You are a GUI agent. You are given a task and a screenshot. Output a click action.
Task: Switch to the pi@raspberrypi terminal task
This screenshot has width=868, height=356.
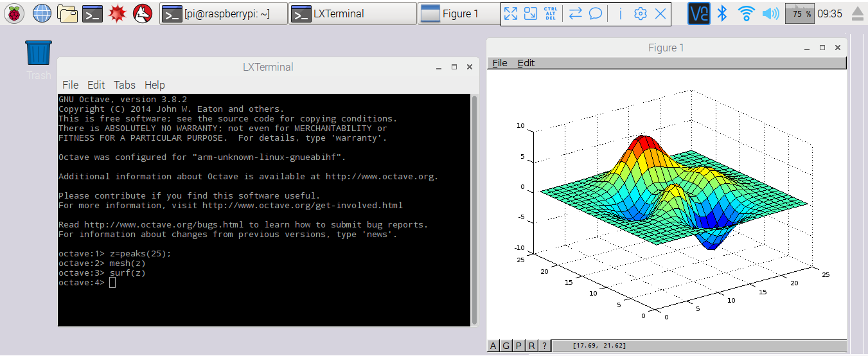coord(224,13)
